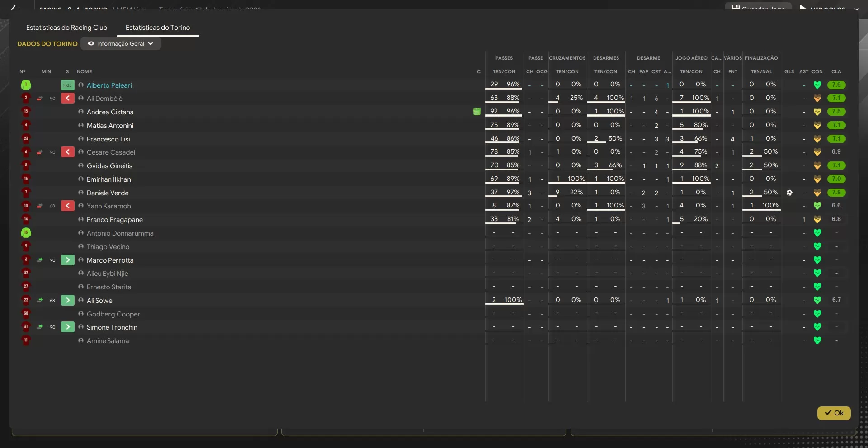
Task: Confirm with the Ok button
Action: [834, 413]
